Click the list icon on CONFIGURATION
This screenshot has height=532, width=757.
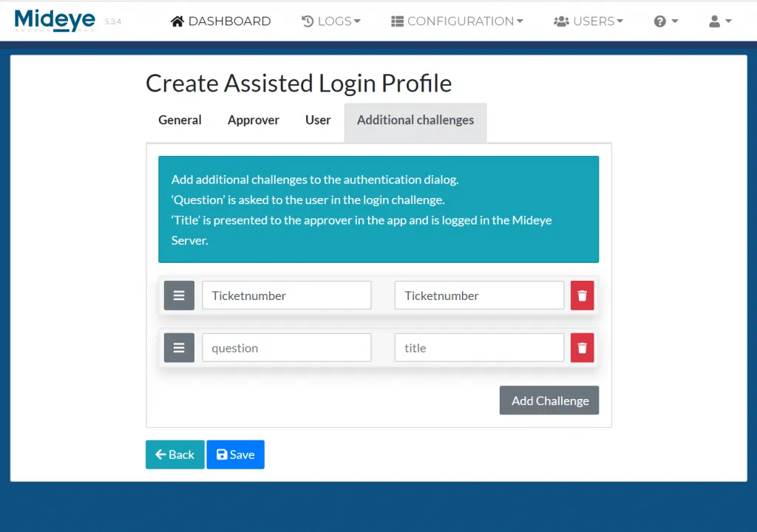point(398,21)
